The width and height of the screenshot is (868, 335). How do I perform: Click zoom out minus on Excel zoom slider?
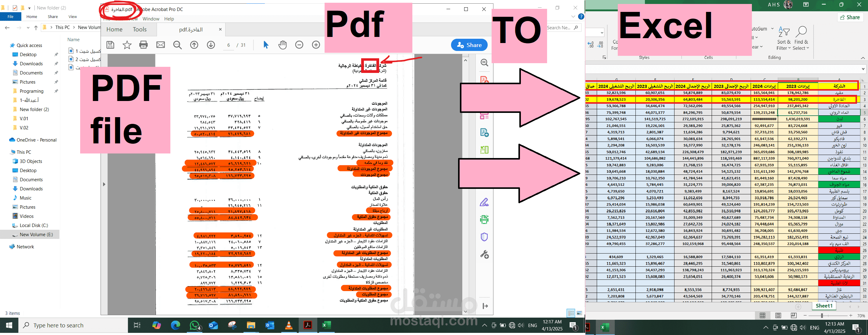point(805,315)
